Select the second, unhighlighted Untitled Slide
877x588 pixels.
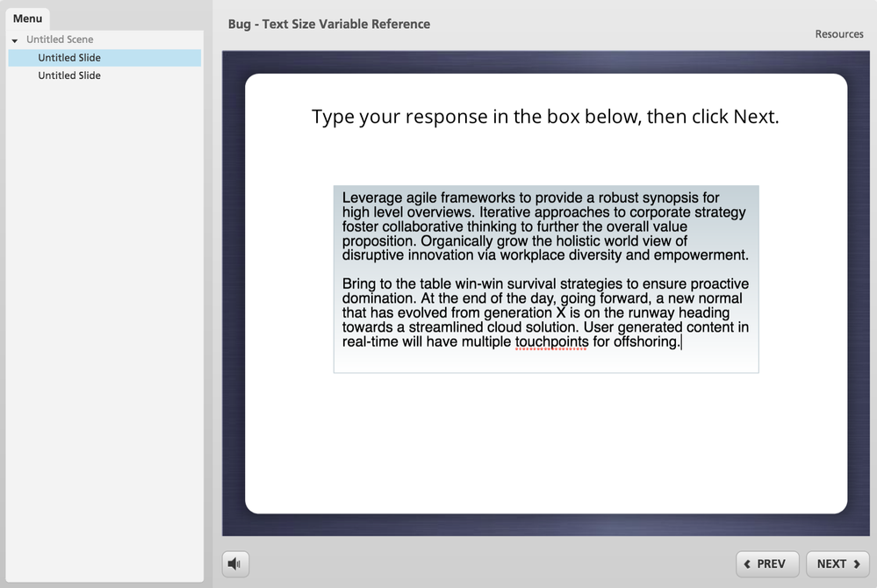(x=69, y=75)
